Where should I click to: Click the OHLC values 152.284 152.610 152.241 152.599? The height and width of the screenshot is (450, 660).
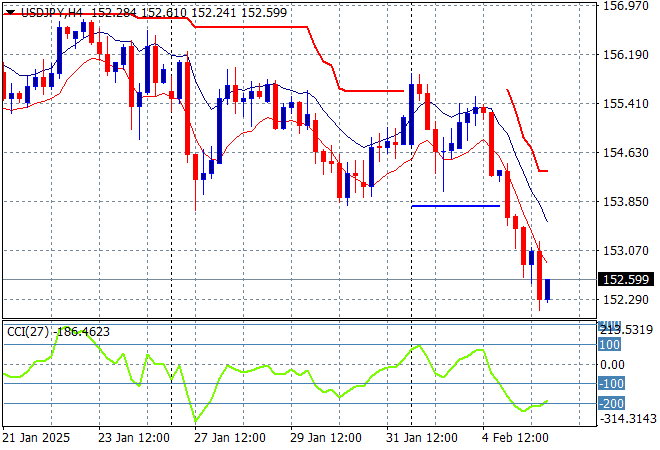pos(189,13)
